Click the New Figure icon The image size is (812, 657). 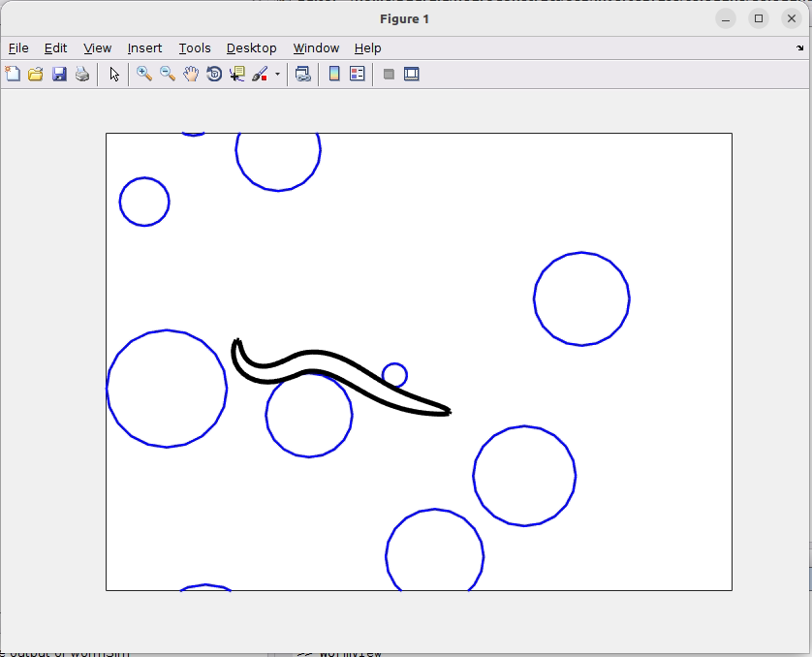pos(13,74)
